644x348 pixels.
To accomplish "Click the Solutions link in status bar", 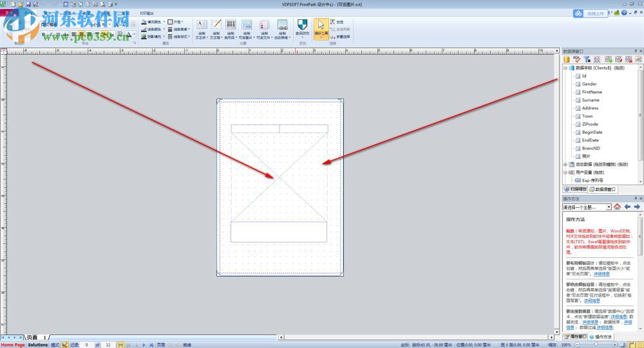I will click(38, 345).
